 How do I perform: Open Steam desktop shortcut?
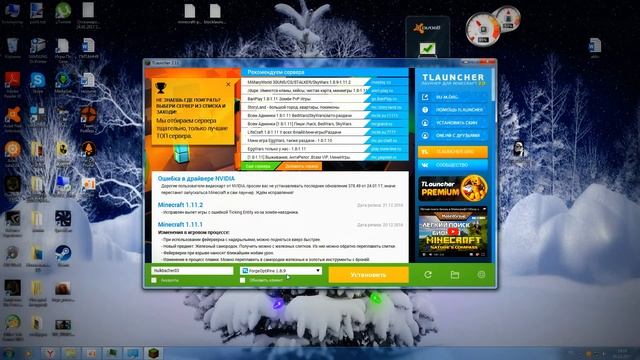[63, 256]
